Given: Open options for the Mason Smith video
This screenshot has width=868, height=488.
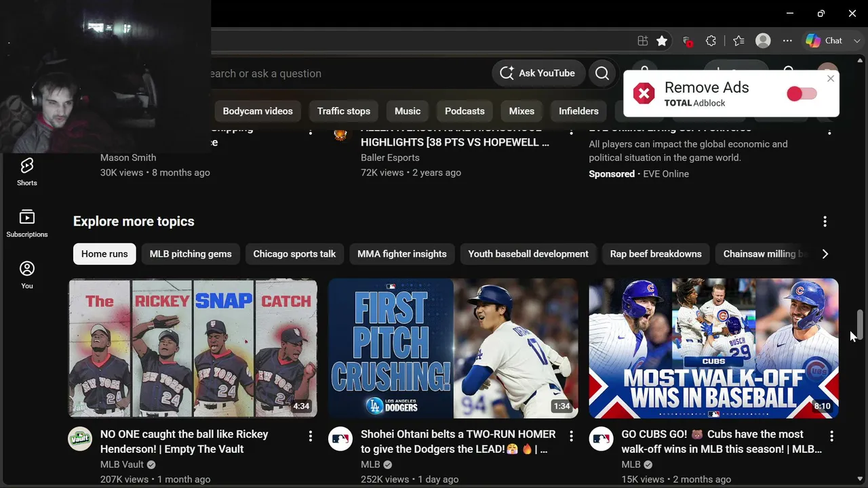Looking at the screenshot, I should [x=311, y=131].
